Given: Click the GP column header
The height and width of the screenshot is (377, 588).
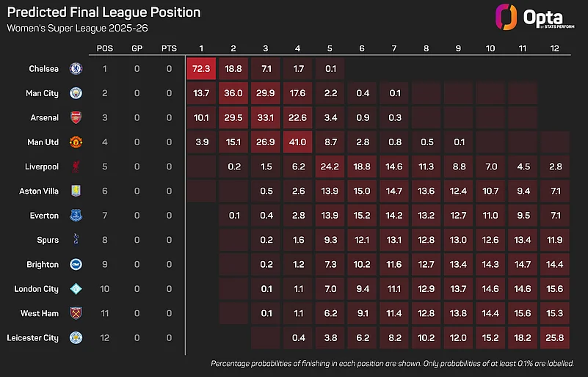Looking at the screenshot, I should click(137, 48).
